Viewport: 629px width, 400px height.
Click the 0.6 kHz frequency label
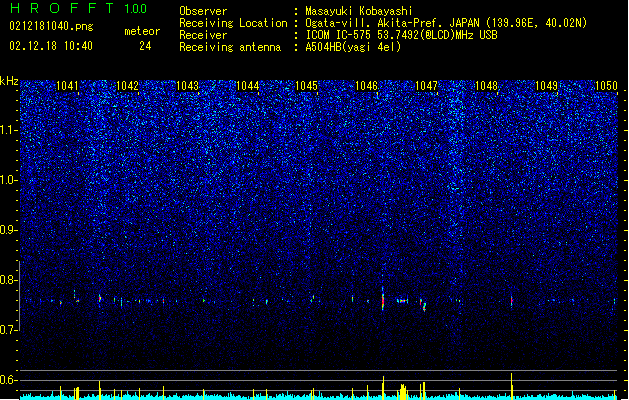click(x=9, y=380)
